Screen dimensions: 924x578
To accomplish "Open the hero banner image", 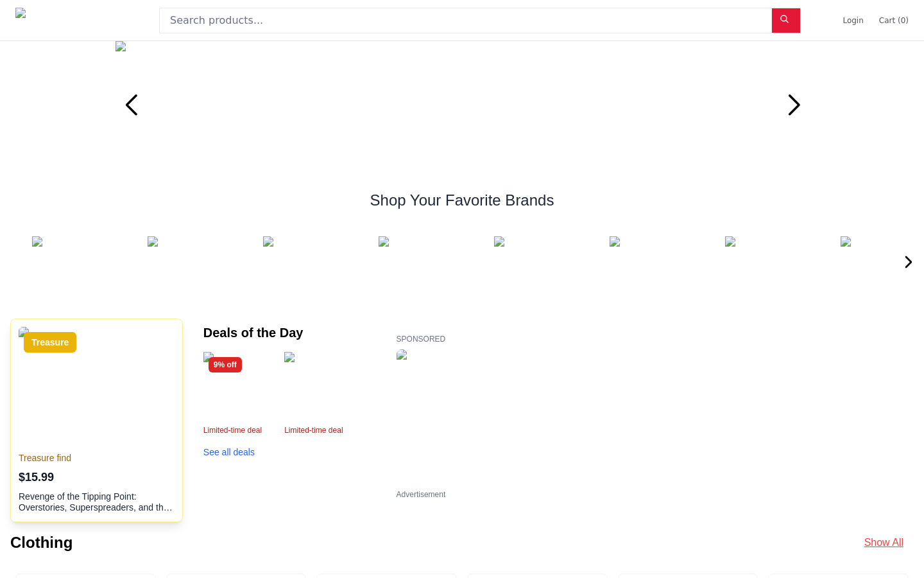I will (121, 46).
